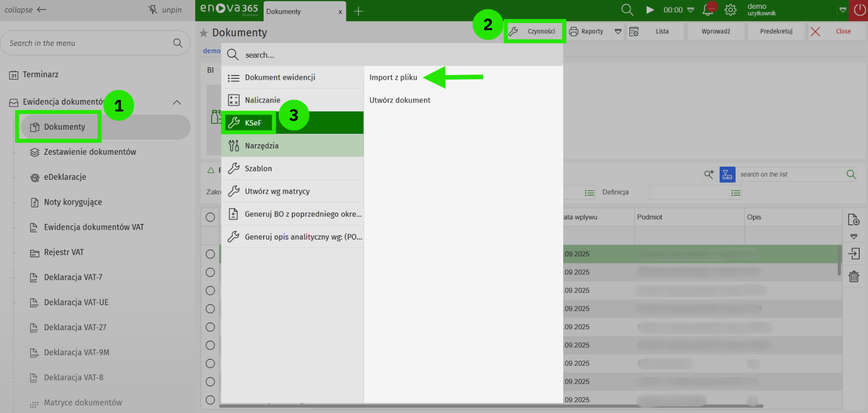Click the trash delete icon
Viewport: 868px width, 413px height.
pyautogui.click(x=853, y=277)
